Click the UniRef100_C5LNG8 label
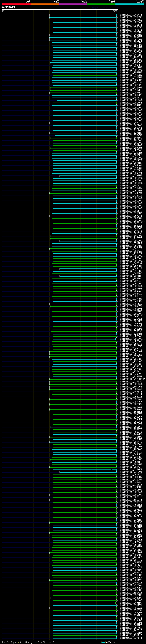Viewport: 146px width, 644px height. pyautogui.click(x=131, y=103)
